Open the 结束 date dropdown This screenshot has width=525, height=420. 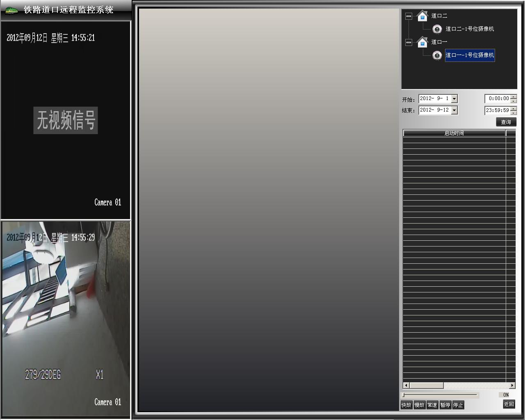(454, 110)
